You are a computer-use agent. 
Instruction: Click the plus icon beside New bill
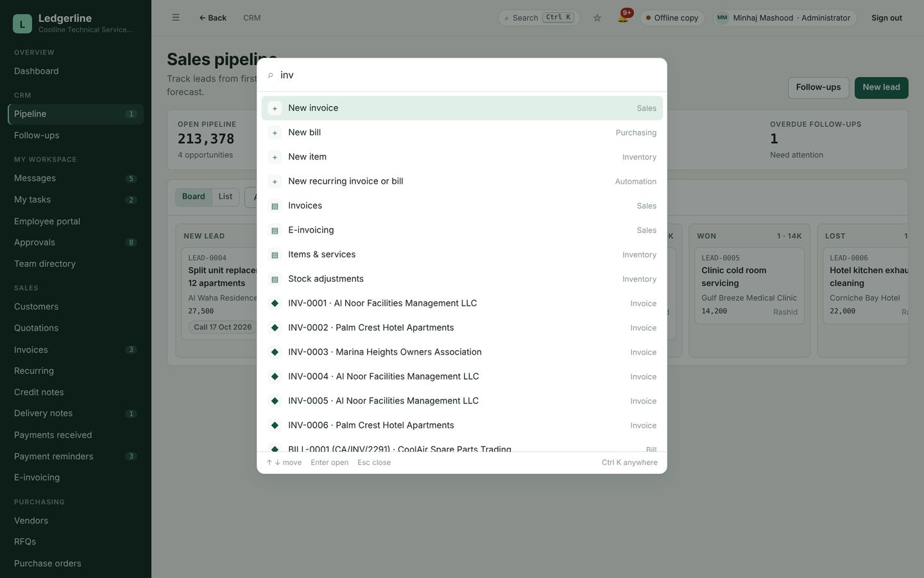pos(275,133)
